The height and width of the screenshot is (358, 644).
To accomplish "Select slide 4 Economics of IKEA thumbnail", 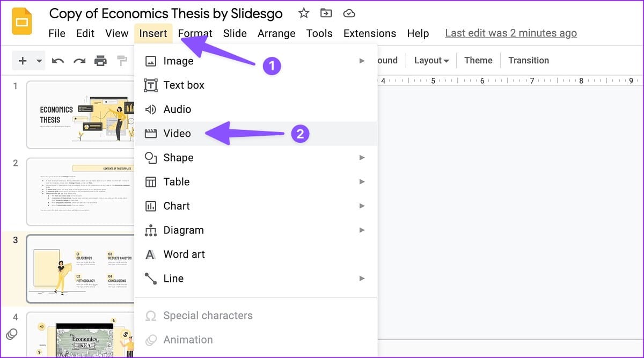I will [x=80, y=335].
